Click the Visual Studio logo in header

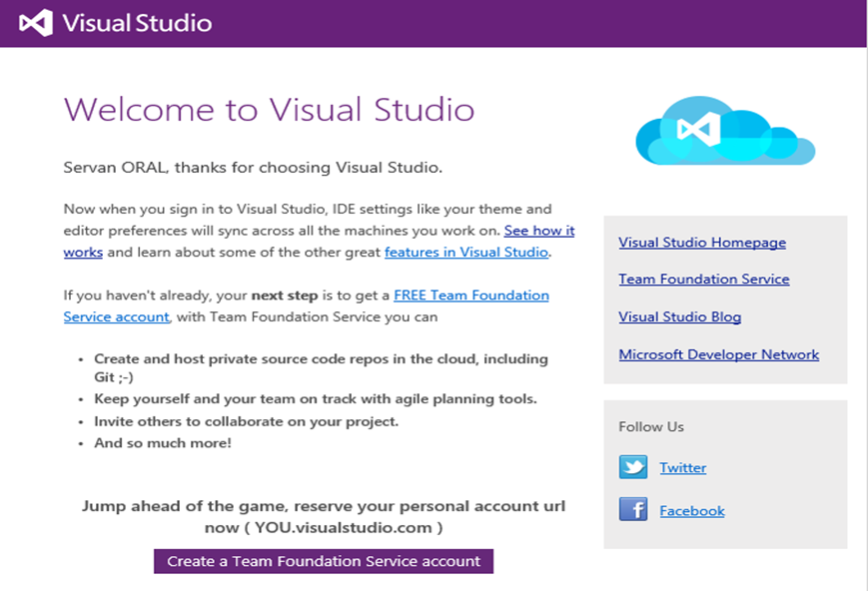tap(36, 23)
